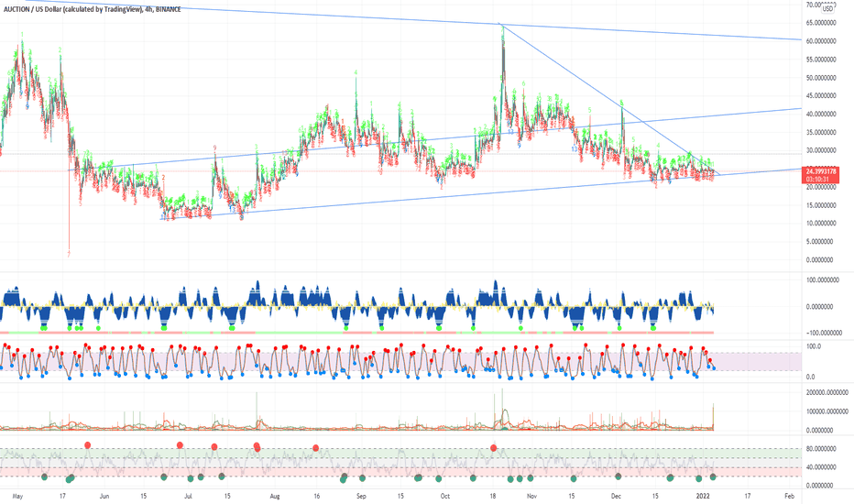Click the Aug label on the time axis
This screenshot has height=504, width=854.
(x=275, y=497)
